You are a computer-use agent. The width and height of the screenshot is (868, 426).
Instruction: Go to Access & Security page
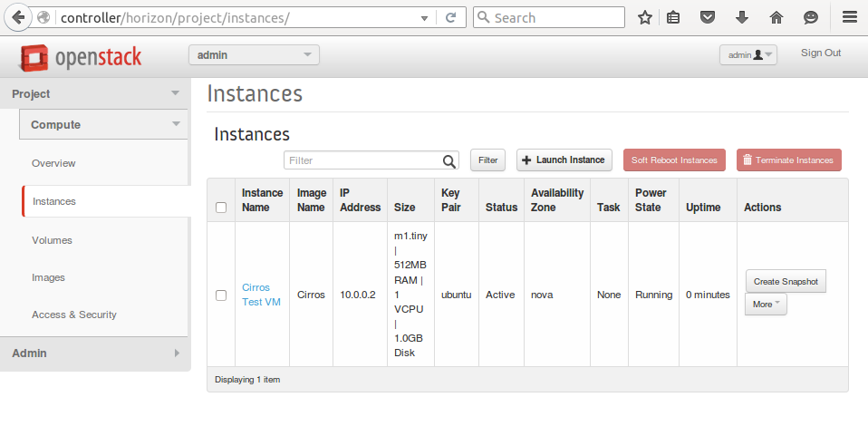pyautogui.click(x=74, y=315)
